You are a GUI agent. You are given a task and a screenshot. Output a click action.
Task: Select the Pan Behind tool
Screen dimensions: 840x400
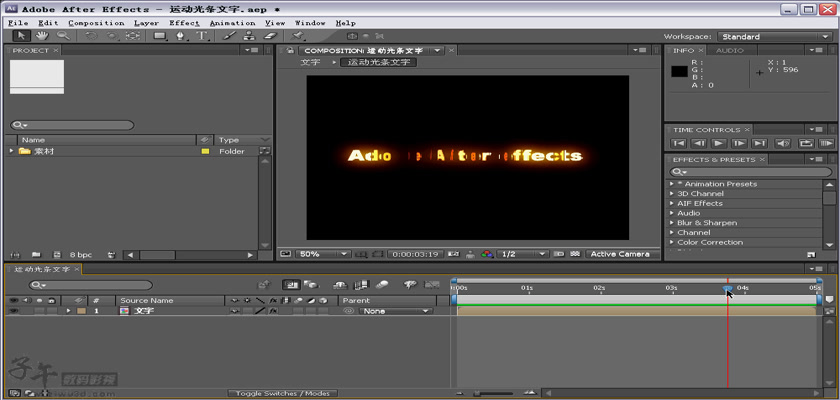[132, 36]
